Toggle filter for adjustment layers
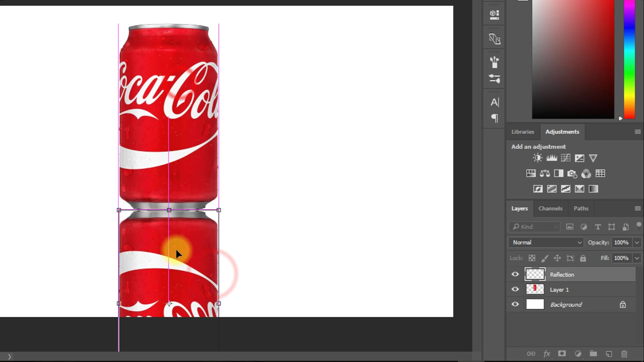The height and width of the screenshot is (362, 644). (x=584, y=227)
